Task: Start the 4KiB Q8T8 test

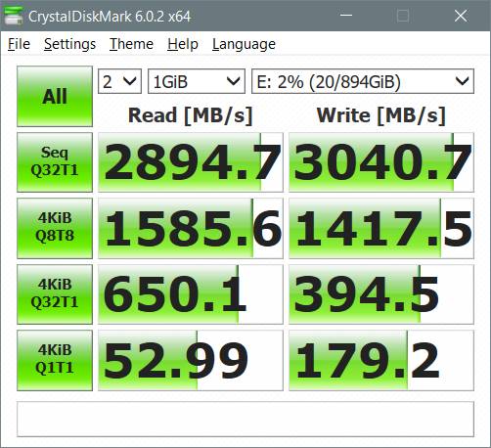Action: [55, 228]
